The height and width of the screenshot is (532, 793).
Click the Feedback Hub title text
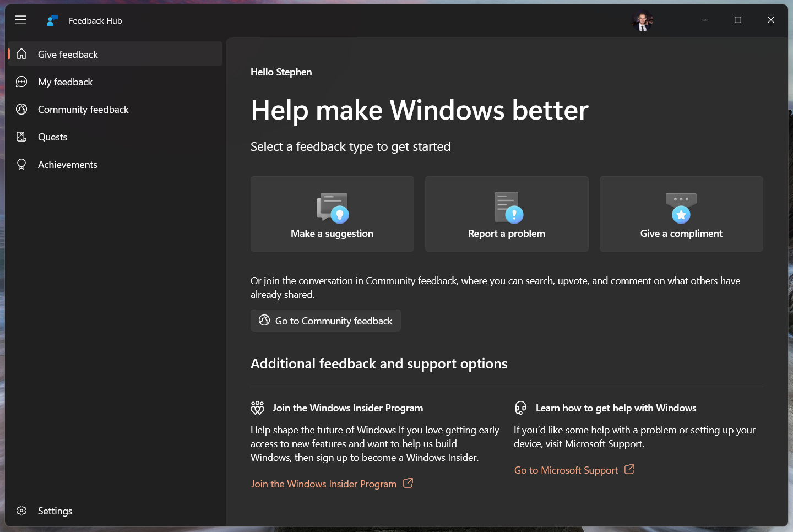[95, 21]
